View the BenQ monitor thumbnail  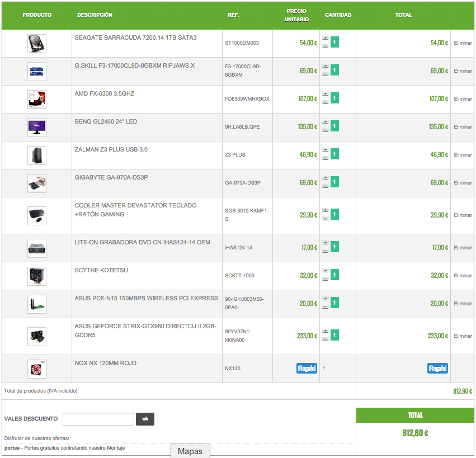37,127
